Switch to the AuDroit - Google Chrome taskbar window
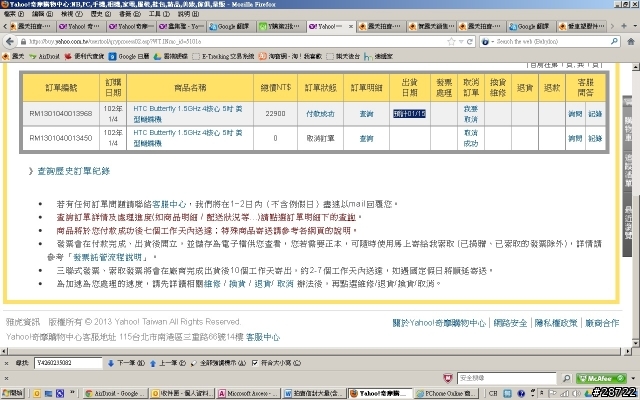 116,393
